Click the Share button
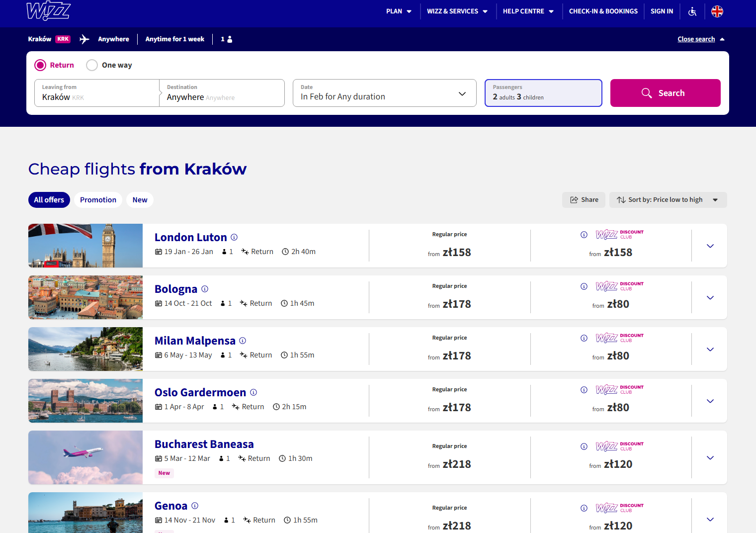 tap(584, 200)
